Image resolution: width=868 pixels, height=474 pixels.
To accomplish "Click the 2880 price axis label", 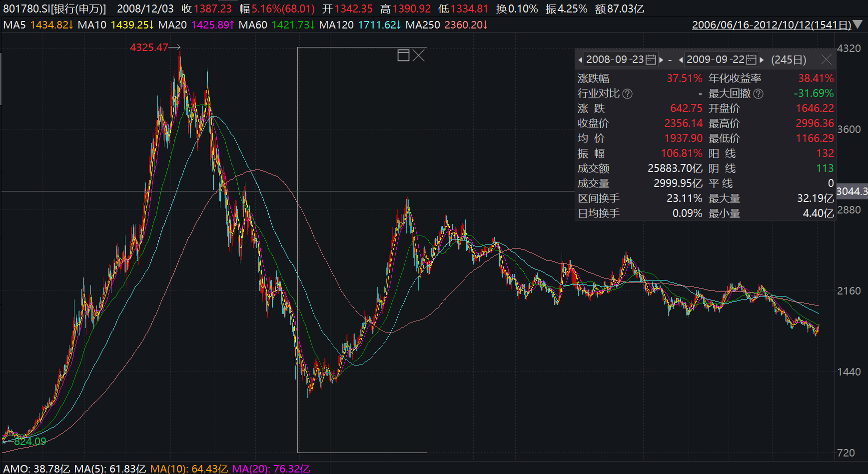I will 849,210.
